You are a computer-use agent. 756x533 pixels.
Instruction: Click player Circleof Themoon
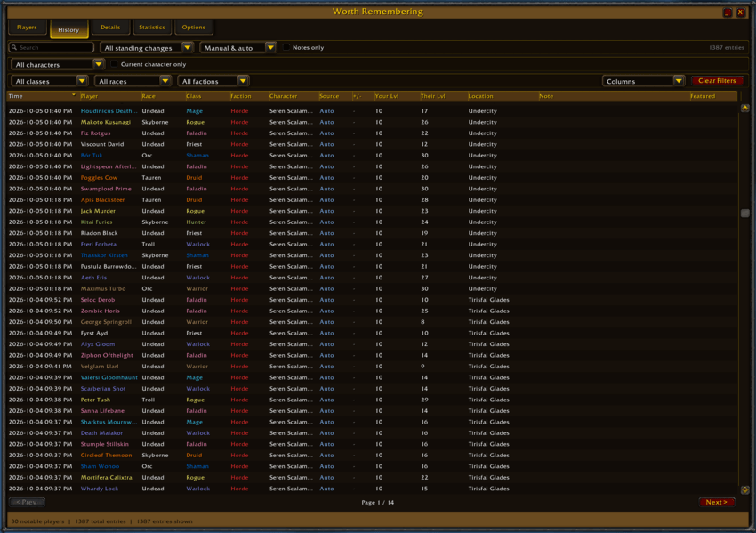click(106, 456)
